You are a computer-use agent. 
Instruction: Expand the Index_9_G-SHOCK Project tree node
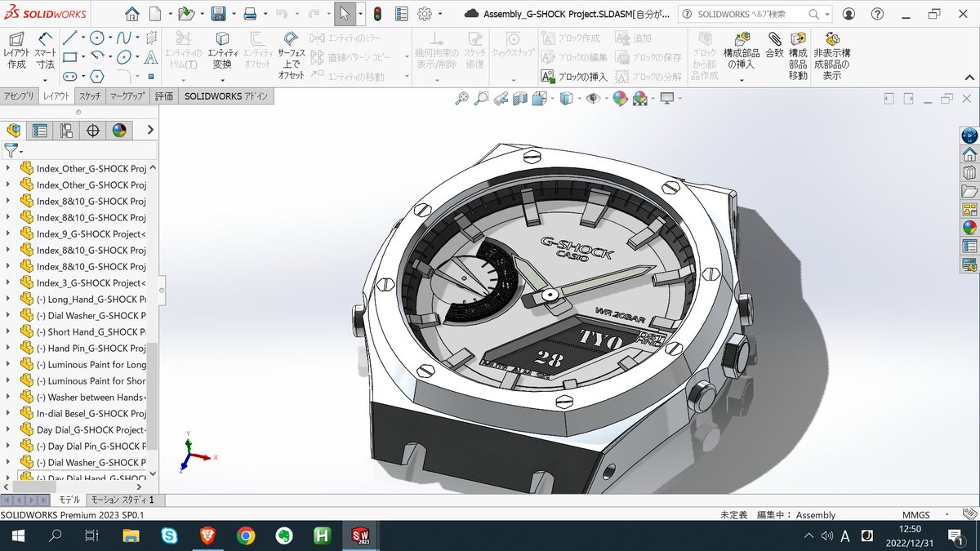coord(8,233)
